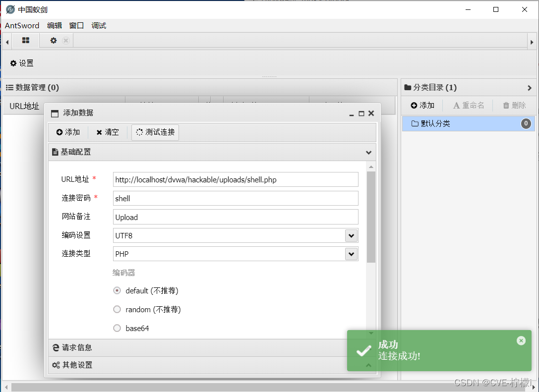The width and height of the screenshot is (539, 392).
Task: Select the base64 encoder
Action: tap(117, 328)
